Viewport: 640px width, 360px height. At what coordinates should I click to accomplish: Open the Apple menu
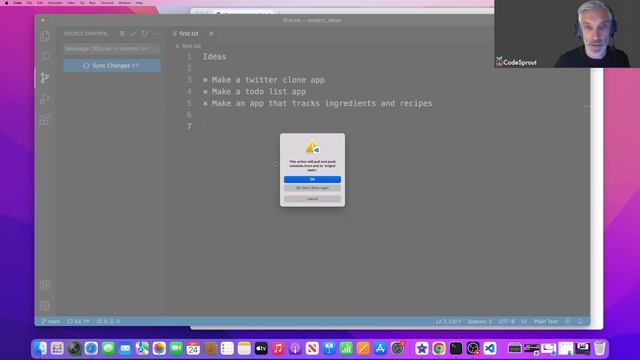click(6, 3)
